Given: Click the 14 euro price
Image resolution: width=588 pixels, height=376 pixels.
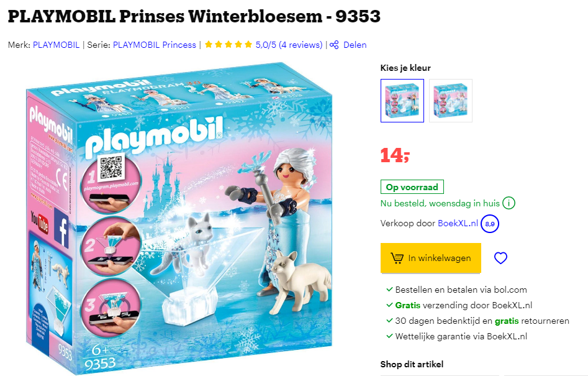Looking at the screenshot, I should point(395,155).
